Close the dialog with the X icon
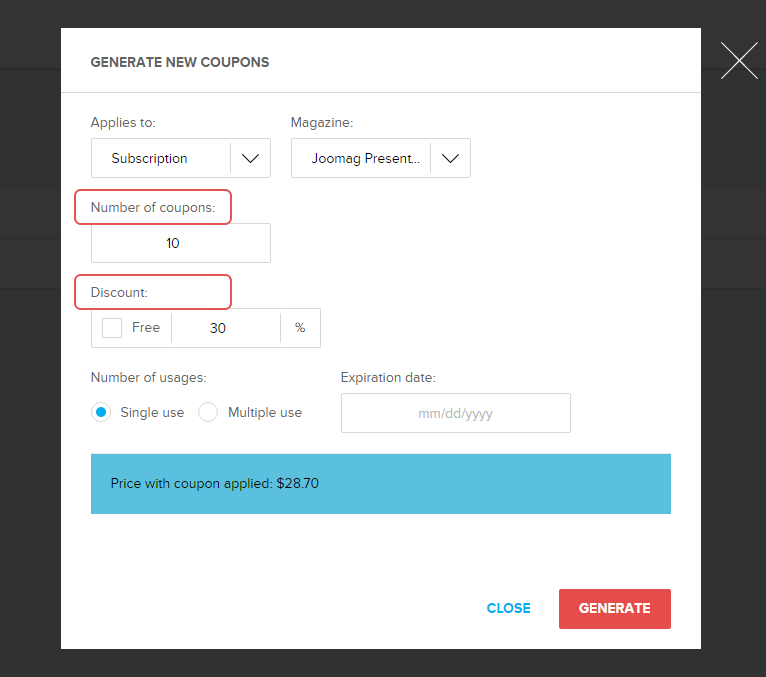Viewport: 766px width, 677px height. coord(739,61)
